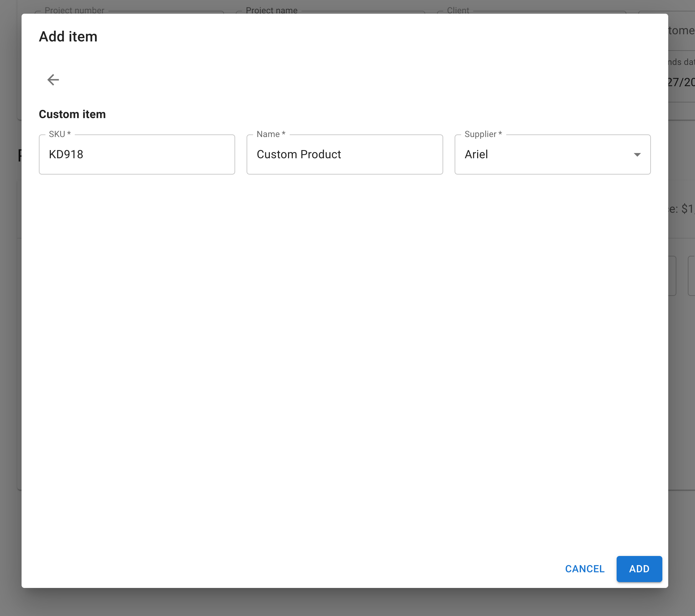Click the partially hidden date value 27/20
Viewport: 695px width, 616px height.
point(681,82)
